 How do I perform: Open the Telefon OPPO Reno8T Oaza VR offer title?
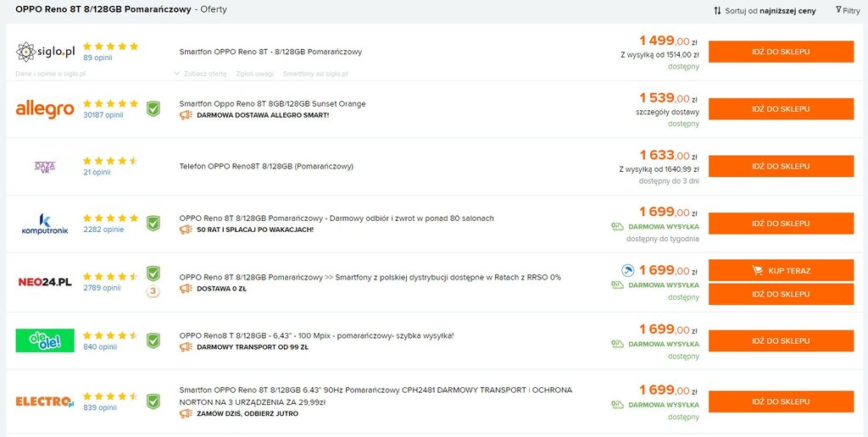click(x=266, y=166)
